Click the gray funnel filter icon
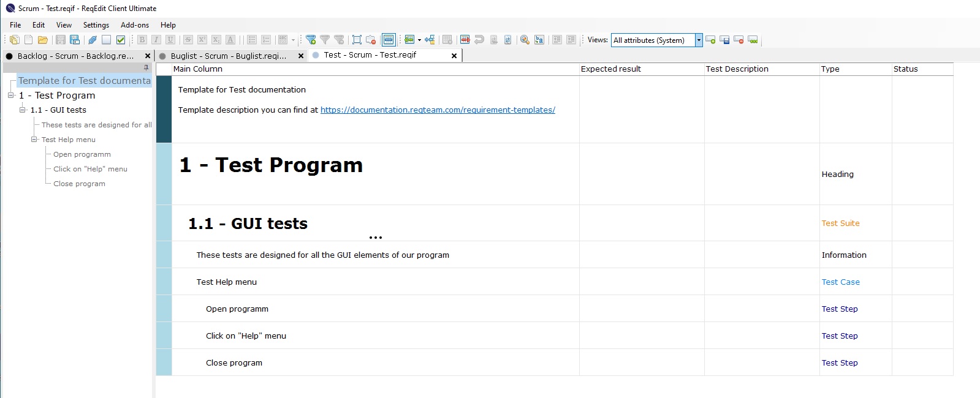Viewport: 980px width, 398px height. point(325,40)
